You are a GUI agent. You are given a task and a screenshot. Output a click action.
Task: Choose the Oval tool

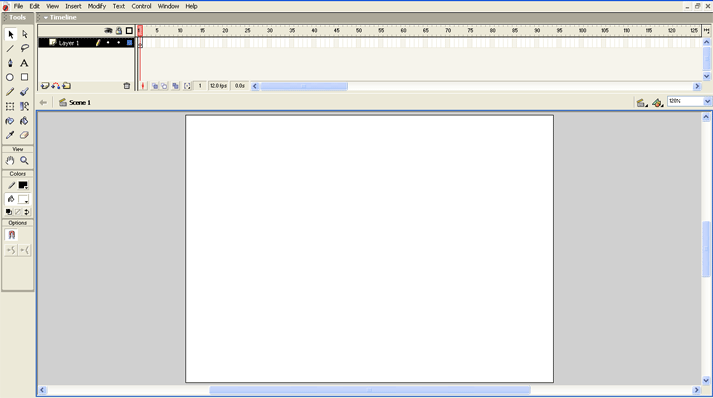click(x=10, y=77)
